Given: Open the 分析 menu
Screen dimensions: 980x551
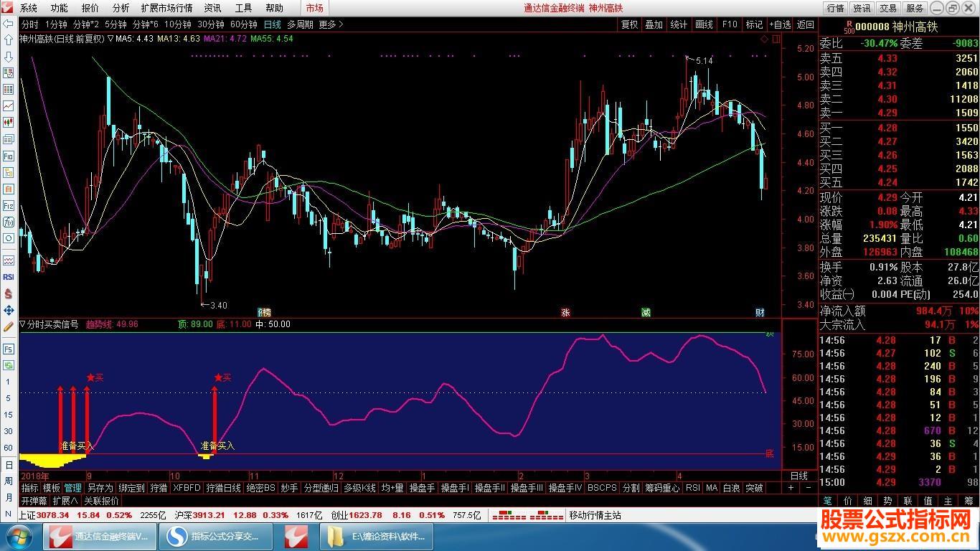Looking at the screenshot, I should pyautogui.click(x=121, y=8).
